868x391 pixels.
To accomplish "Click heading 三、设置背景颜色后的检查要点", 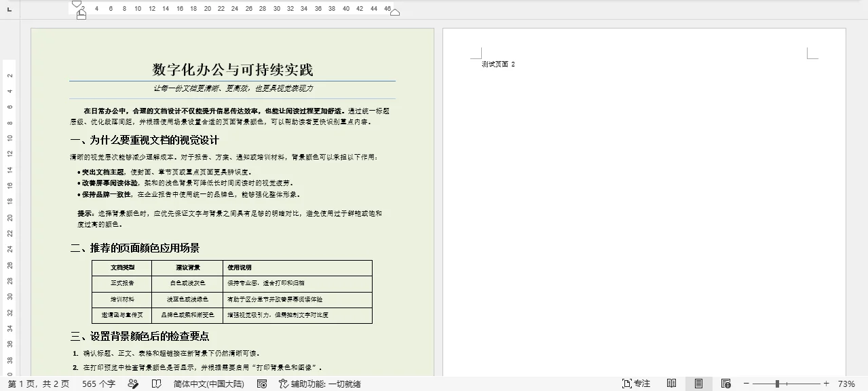I will 140,336.
